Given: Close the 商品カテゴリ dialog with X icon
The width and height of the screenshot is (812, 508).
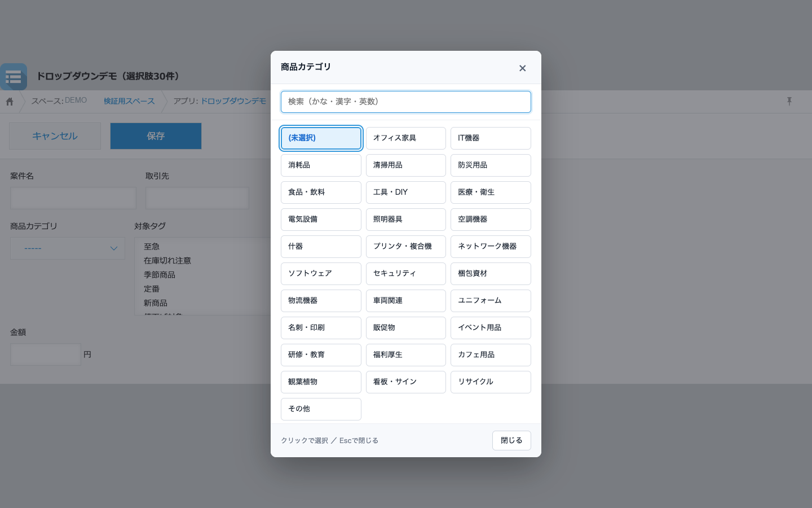Looking at the screenshot, I should (x=522, y=68).
